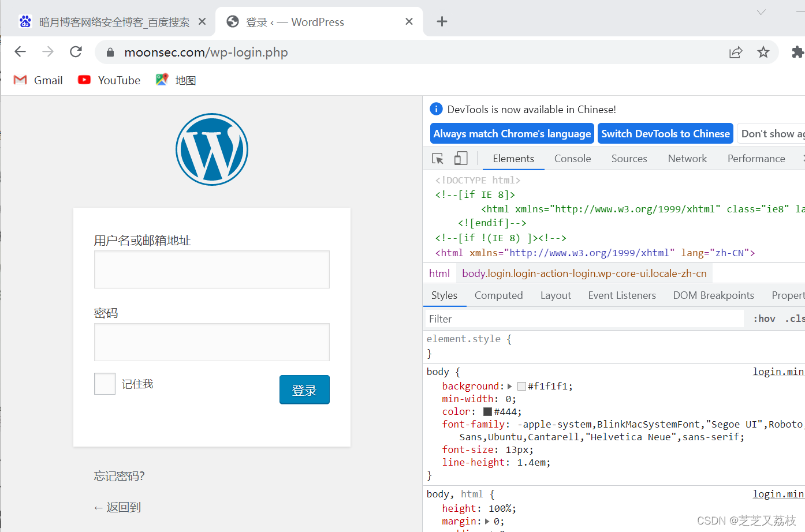
Task: Switch to the Console panel tab
Action: (x=572, y=159)
